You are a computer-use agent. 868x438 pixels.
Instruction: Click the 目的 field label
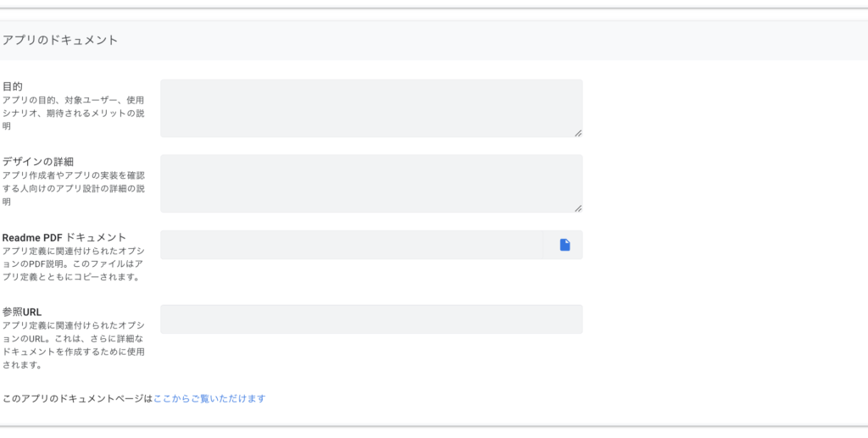click(x=13, y=86)
